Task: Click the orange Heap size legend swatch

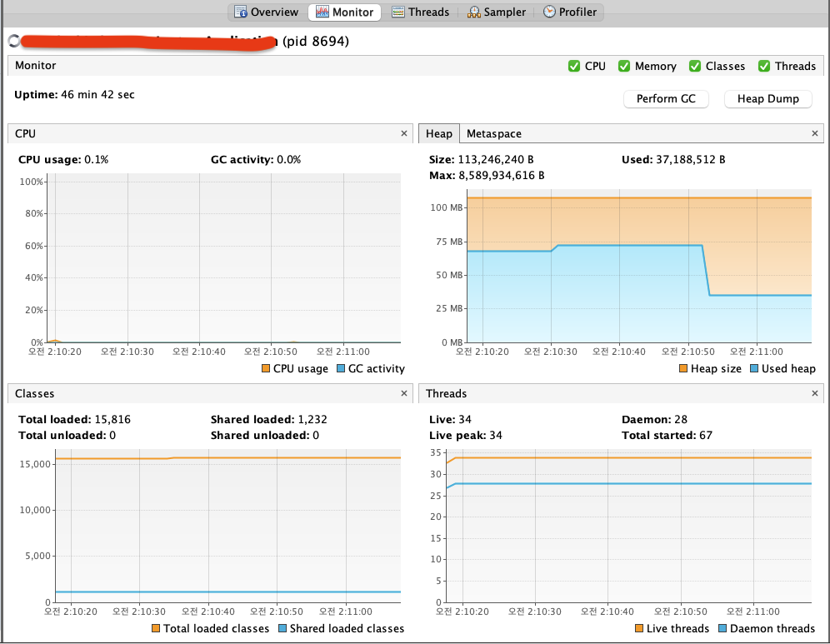Action: tap(683, 368)
